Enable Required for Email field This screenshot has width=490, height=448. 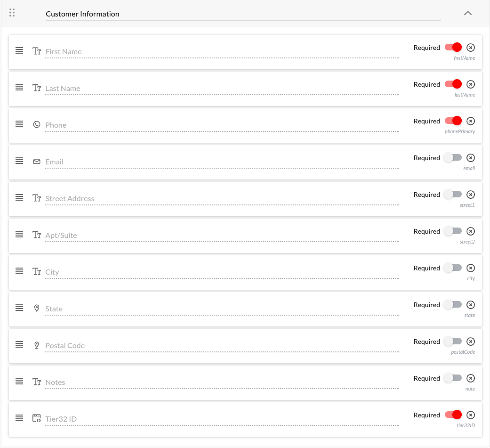coord(453,158)
